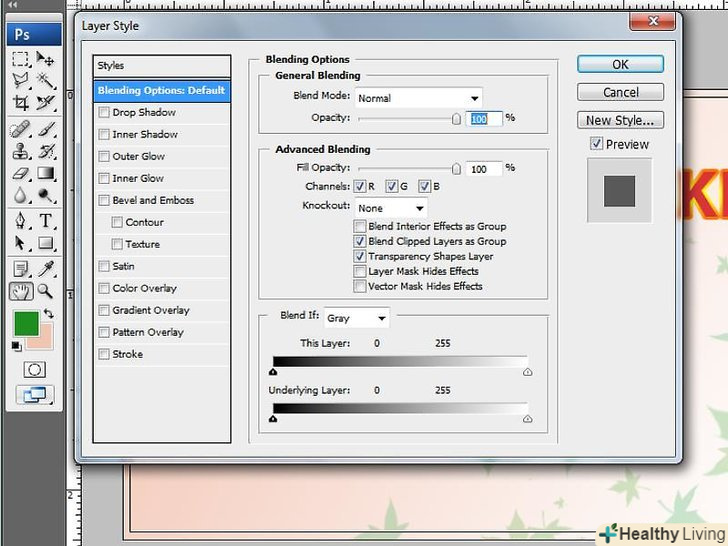
Task: Select the Healing Brush tool
Action: pyautogui.click(x=20, y=130)
